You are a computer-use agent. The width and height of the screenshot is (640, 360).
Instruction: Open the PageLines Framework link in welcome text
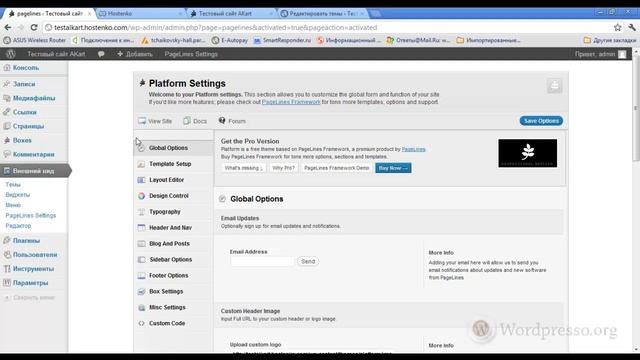pyautogui.click(x=291, y=102)
